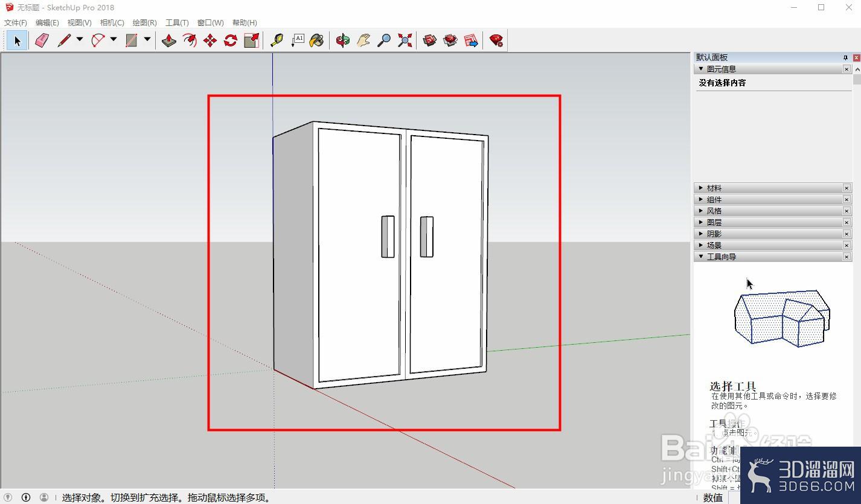This screenshot has width=861, height=504.
Task: Click the 没有选择内容 text
Action: coord(722,83)
